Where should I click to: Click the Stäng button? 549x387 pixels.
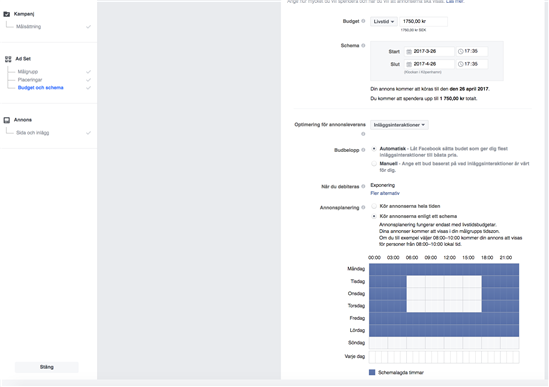pos(47,367)
